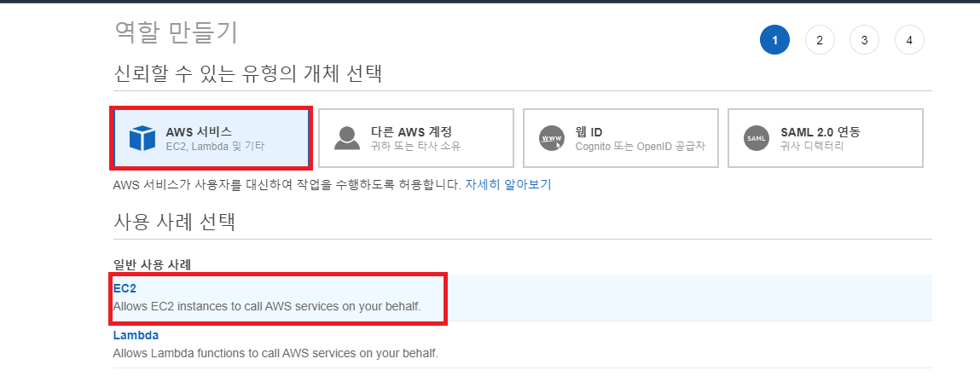Select the Lambda use case

click(x=523, y=344)
